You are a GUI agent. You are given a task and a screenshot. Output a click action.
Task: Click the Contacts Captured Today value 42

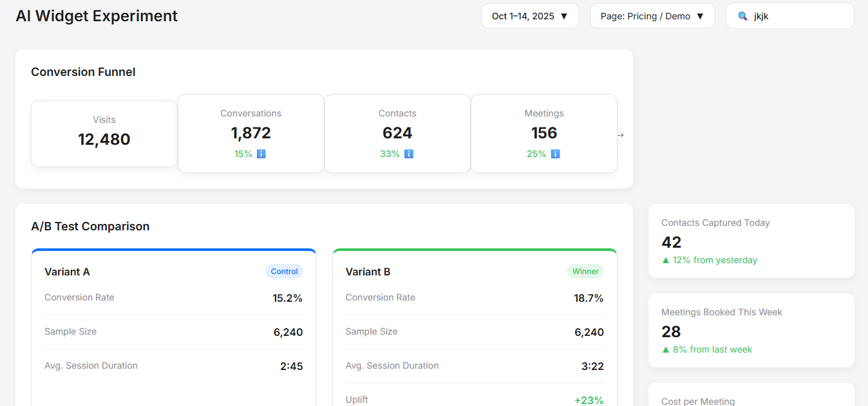(671, 242)
